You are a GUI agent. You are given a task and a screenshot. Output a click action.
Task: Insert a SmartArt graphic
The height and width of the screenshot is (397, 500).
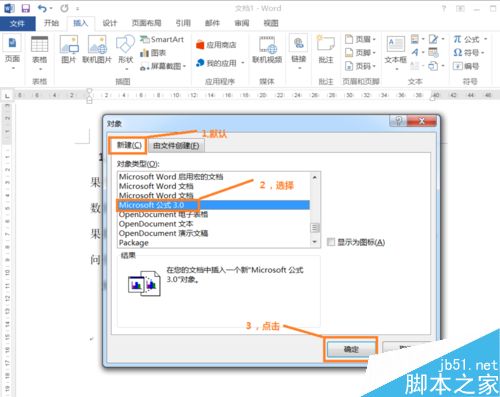pyautogui.click(x=162, y=39)
